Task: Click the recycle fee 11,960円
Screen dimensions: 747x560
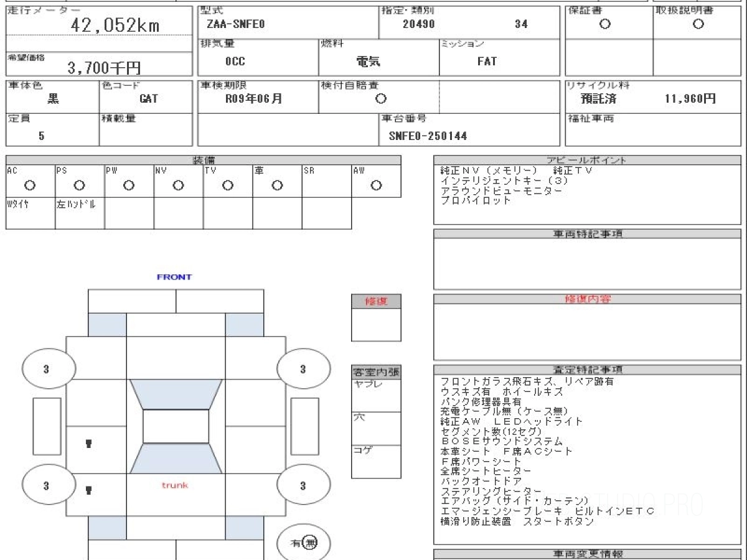Action: (x=690, y=98)
